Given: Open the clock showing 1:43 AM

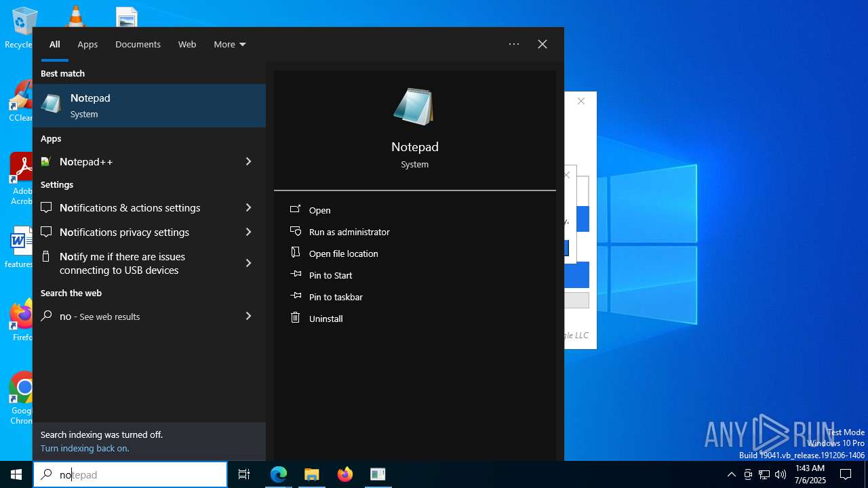Looking at the screenshot, I should [x=810, y=474].
